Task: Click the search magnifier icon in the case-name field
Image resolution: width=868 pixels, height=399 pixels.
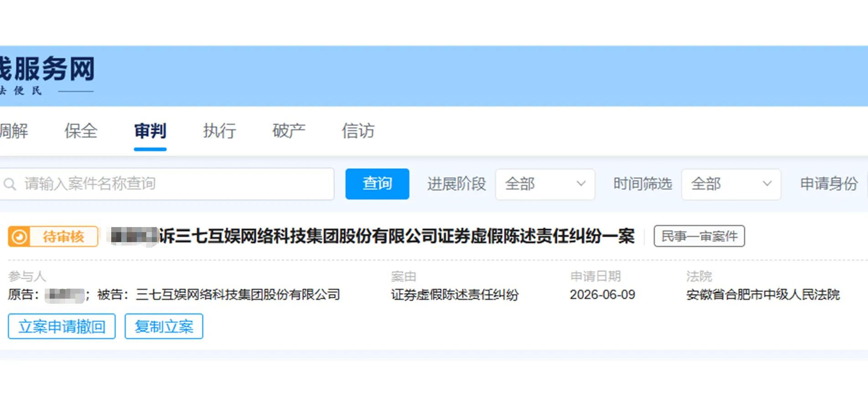Action: pyautogui.click(x=10, y=184)
